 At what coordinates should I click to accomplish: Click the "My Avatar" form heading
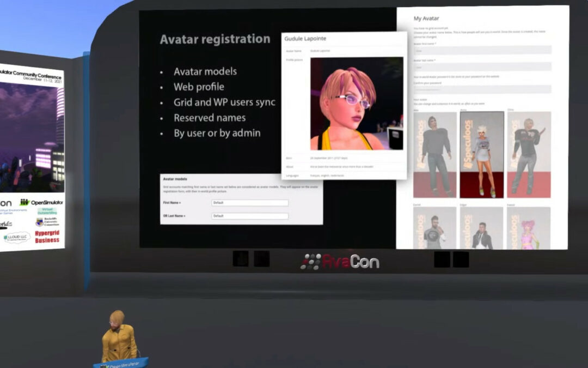(426, 18)
